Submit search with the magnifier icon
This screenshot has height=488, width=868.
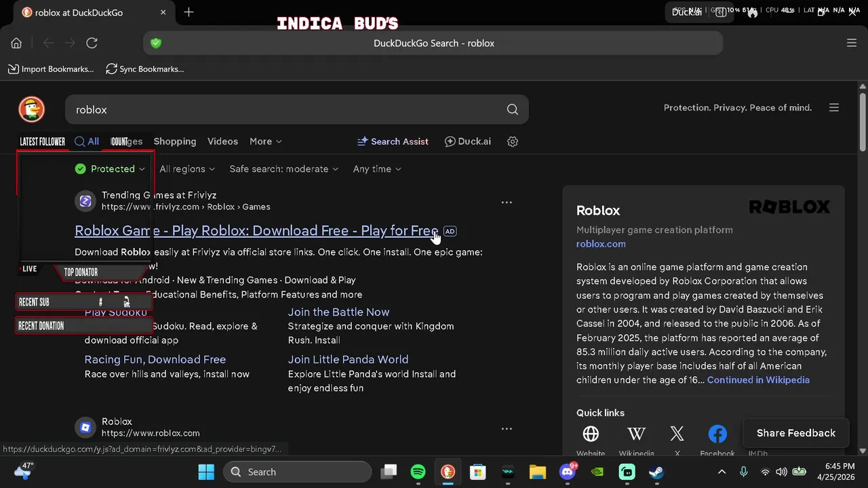tap(512, 110)
